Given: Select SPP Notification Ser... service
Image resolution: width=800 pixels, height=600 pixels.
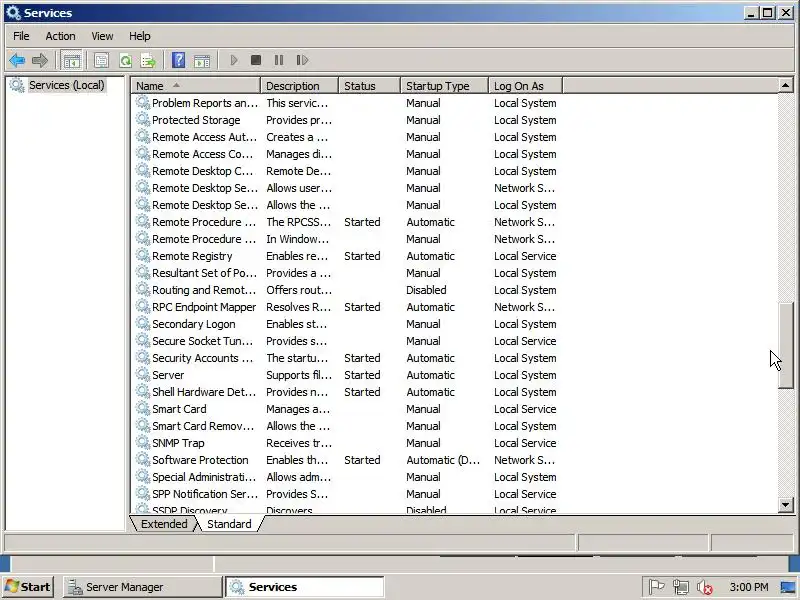Looking at the screenshot, I should click(347, 494).
